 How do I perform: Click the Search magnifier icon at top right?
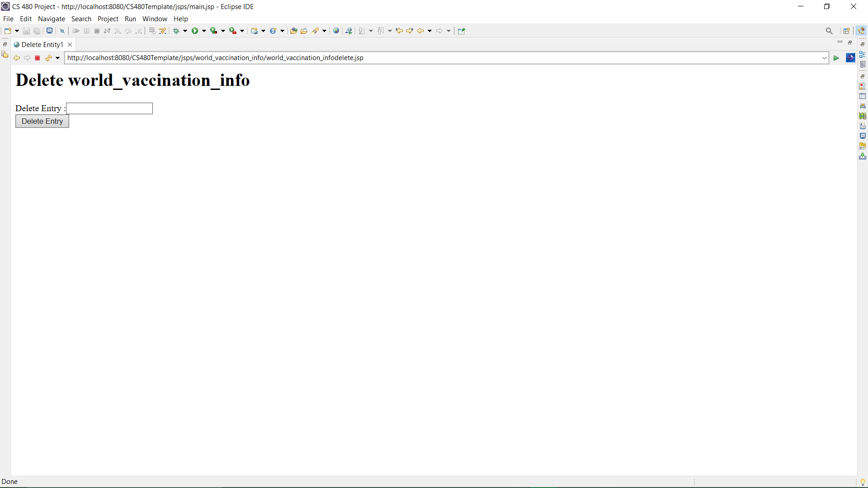pyautogui.click(x=829, y=31)
